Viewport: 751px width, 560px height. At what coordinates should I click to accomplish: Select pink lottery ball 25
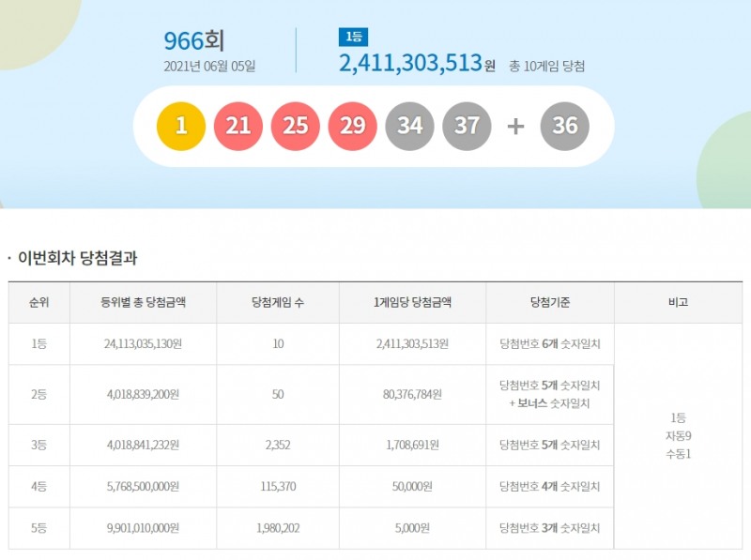click(297, 124)
